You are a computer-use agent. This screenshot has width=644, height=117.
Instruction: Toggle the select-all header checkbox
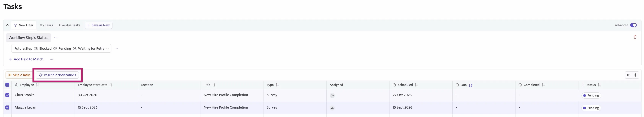pyautogui.click(x=7, y=85)
